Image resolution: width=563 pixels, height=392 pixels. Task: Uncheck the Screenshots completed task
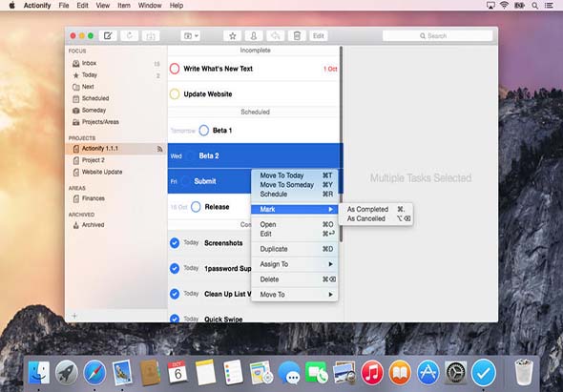coord(175,243)
